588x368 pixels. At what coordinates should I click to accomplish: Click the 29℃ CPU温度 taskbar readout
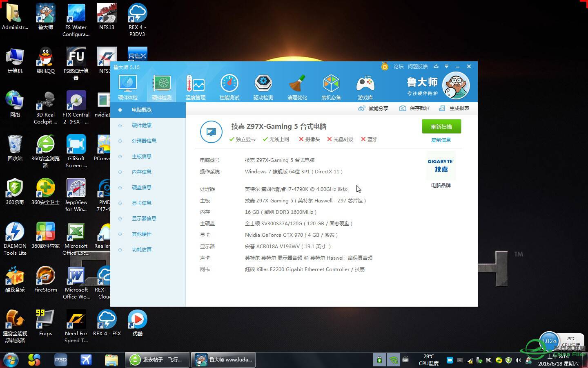tap(429, 360)
